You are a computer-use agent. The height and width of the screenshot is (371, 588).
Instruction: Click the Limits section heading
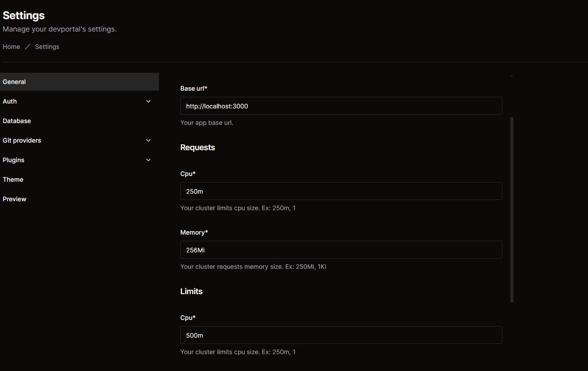(191, 291)
